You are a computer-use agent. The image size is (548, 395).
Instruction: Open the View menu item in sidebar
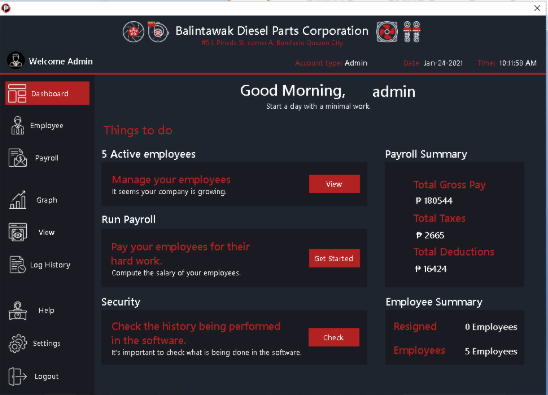pyautogui.click(x=46, y=232)
